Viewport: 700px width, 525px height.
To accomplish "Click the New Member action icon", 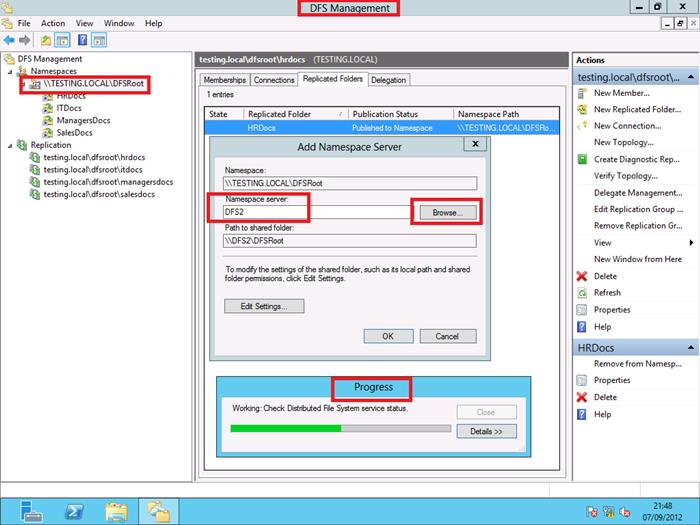I will 582,93.
